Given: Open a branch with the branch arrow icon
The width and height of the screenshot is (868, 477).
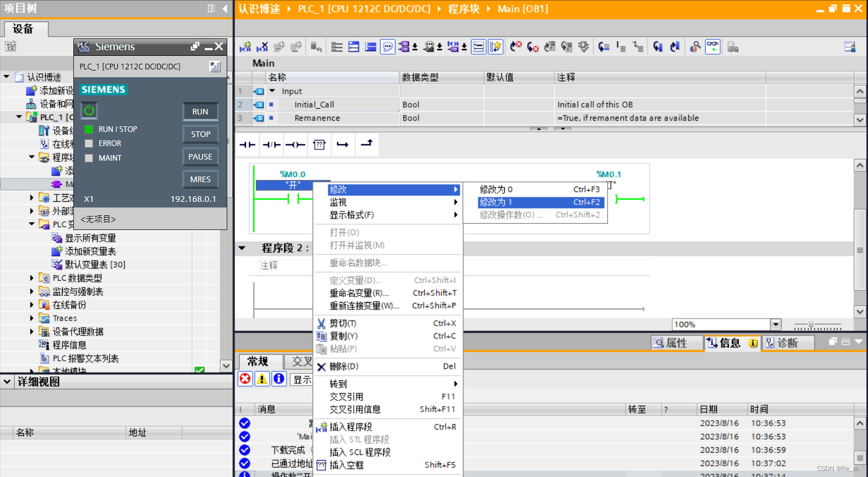Looking at the screenshot, I should (342, 145).
